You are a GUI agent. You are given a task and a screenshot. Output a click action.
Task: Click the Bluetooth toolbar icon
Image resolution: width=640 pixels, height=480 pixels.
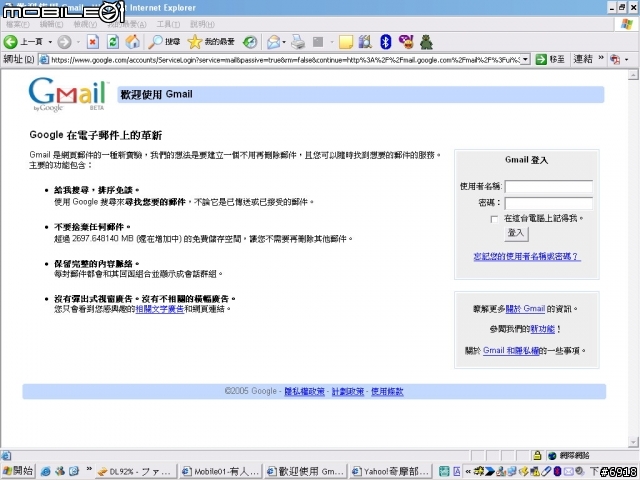tap(385, 42)
